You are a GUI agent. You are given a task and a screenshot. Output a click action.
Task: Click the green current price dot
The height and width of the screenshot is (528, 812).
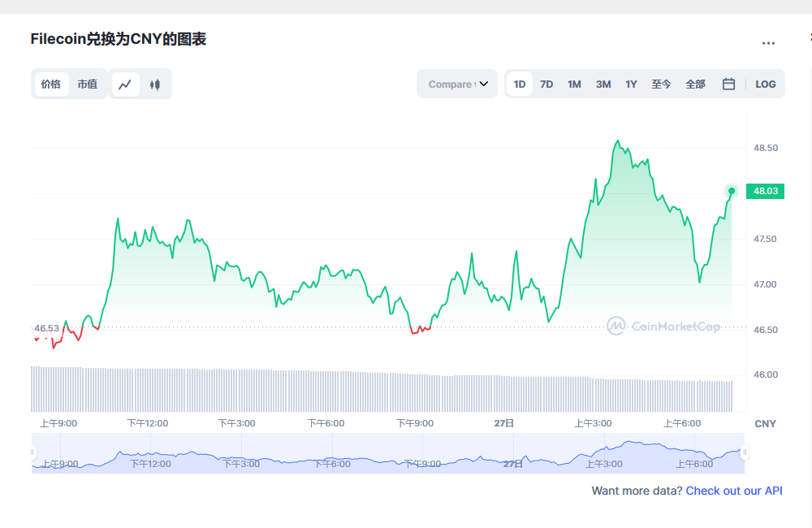coord(730,191)
